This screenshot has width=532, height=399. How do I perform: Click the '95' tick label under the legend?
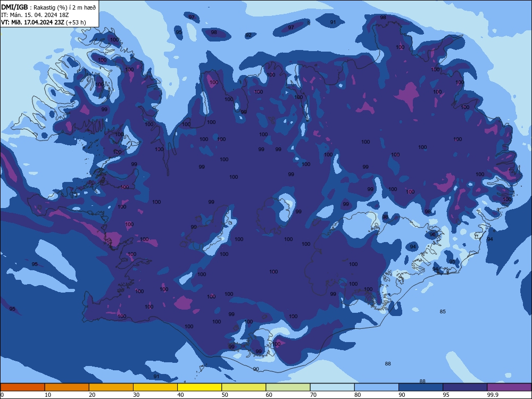(x=446, y=395)
